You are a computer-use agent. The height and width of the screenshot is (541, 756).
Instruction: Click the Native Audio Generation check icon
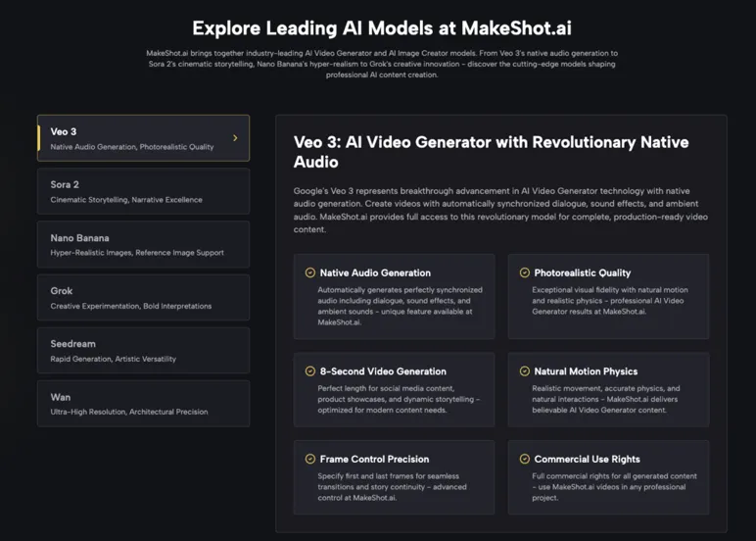tap(310, 272)
